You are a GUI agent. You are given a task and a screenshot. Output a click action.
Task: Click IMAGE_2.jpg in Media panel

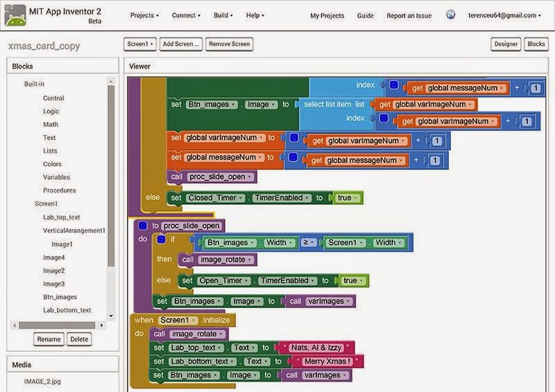[42, 382]
